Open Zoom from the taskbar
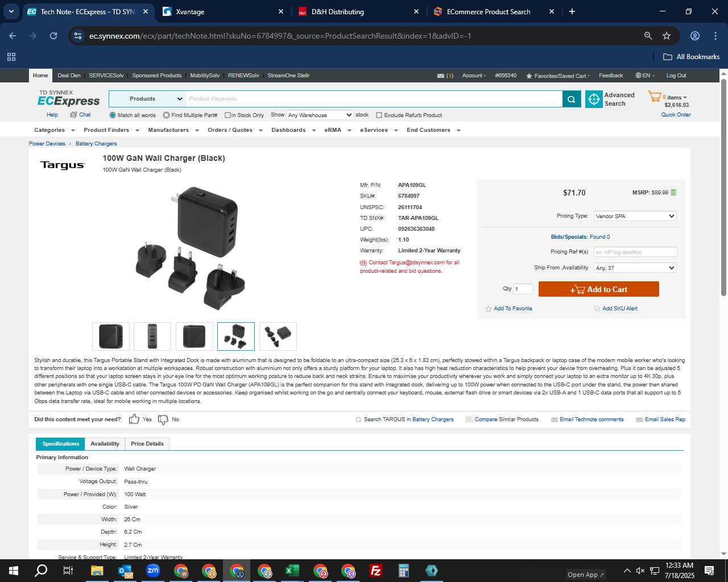 click(x=152, y=571)
